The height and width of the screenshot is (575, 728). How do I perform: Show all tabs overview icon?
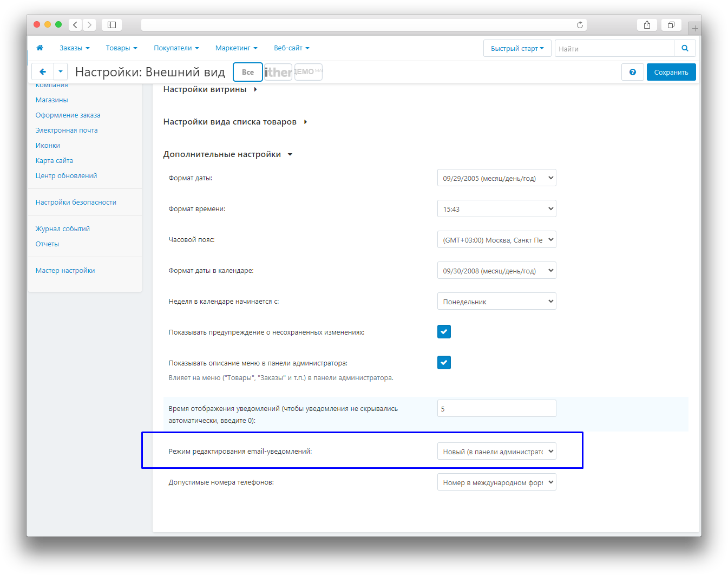(671, 25)
